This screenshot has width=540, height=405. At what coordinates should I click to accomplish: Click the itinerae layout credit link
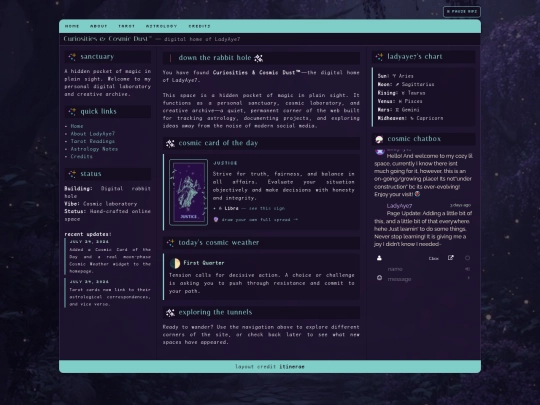[291, 366]
